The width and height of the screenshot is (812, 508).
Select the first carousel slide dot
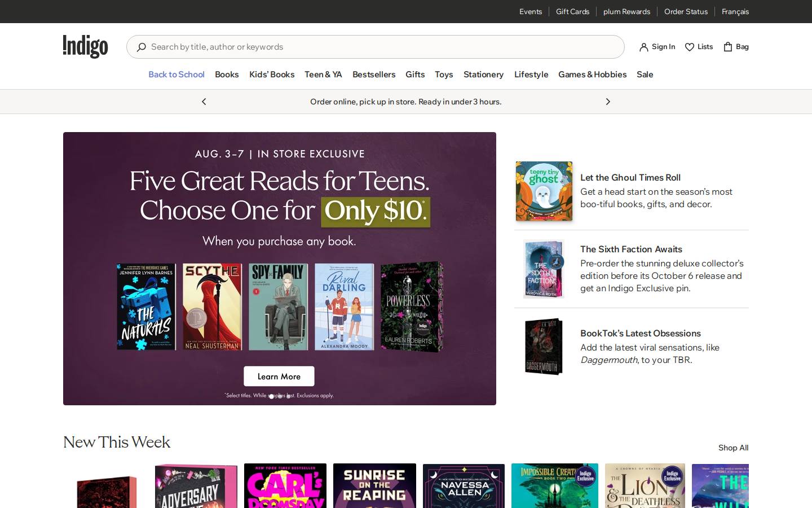pos(271,396)
